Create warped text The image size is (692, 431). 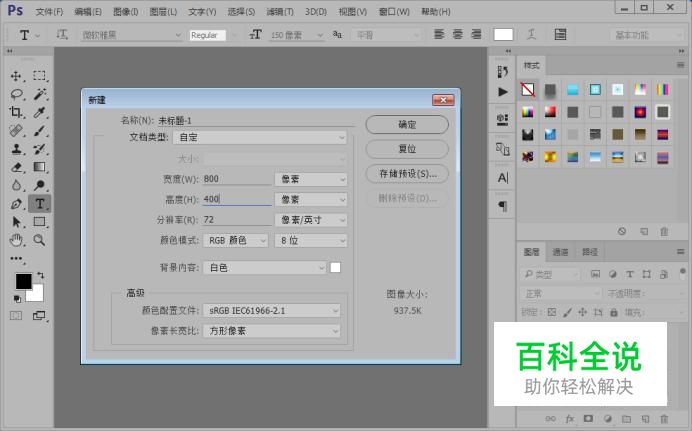coord(531,34)
